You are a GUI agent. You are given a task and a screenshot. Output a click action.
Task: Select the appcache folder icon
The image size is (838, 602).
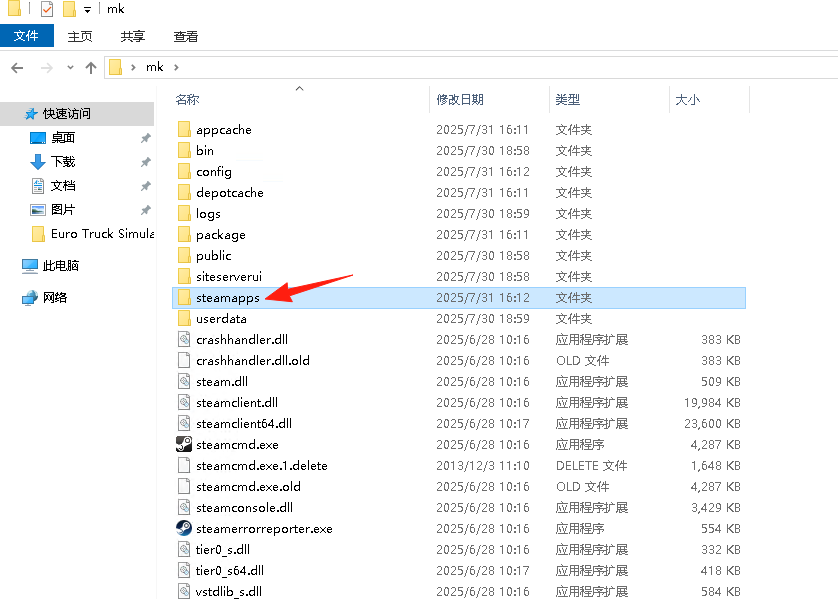[184, 129]
